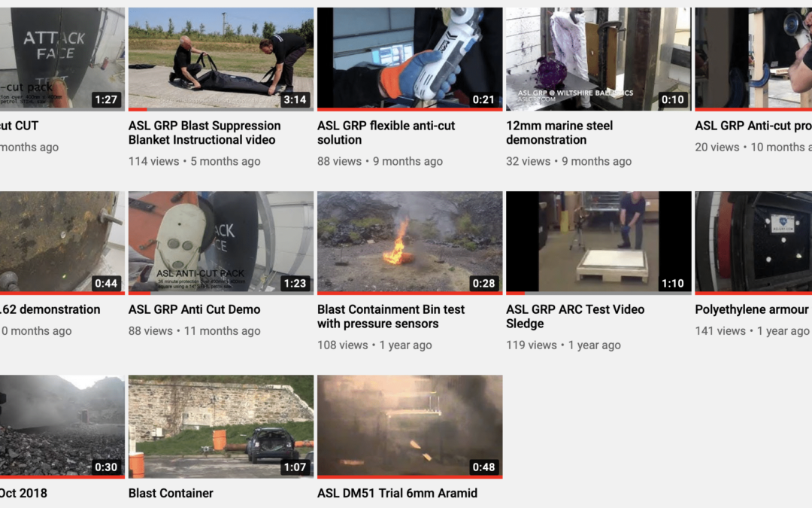The width and height of the screenshot is (812, 508).
Task: Click the 'ASL GRP flexible anti-cut solution' title
Action: point(386,132)
